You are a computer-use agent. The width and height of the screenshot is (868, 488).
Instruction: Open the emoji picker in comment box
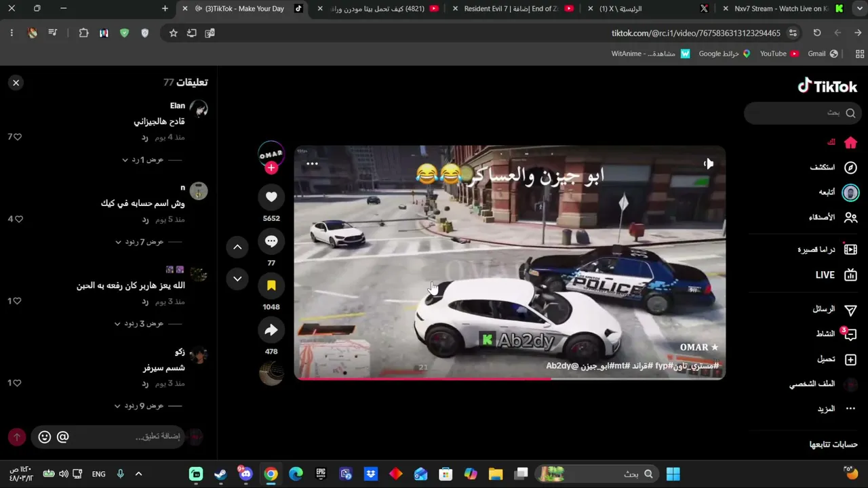click(x=45, y=437)
